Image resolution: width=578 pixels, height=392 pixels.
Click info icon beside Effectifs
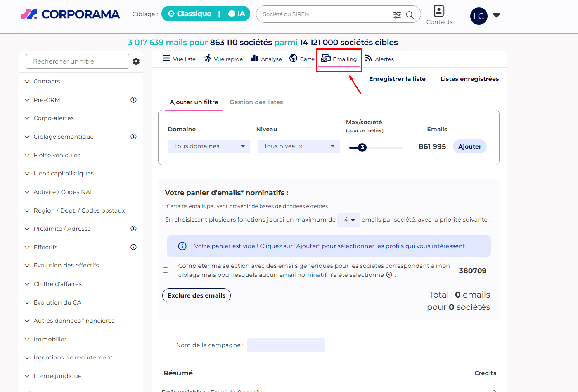click(x=133, y=247)
